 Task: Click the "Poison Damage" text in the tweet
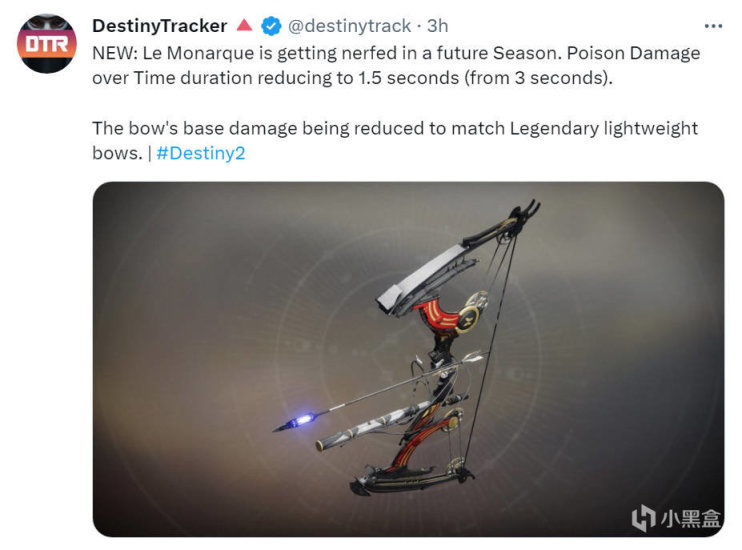click(633, 53)
